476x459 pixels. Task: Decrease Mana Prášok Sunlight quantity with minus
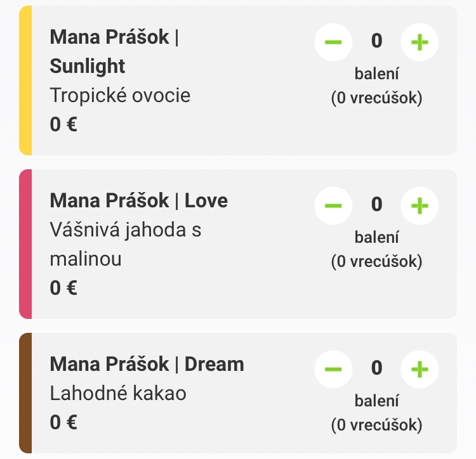pos(333,42)
